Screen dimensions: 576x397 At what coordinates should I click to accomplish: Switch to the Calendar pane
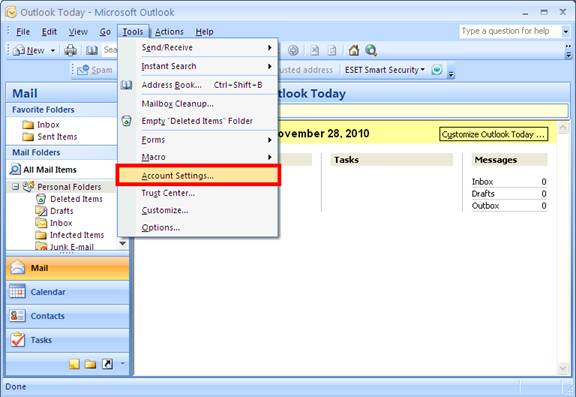pyautogui.click(x=68, y=292)
